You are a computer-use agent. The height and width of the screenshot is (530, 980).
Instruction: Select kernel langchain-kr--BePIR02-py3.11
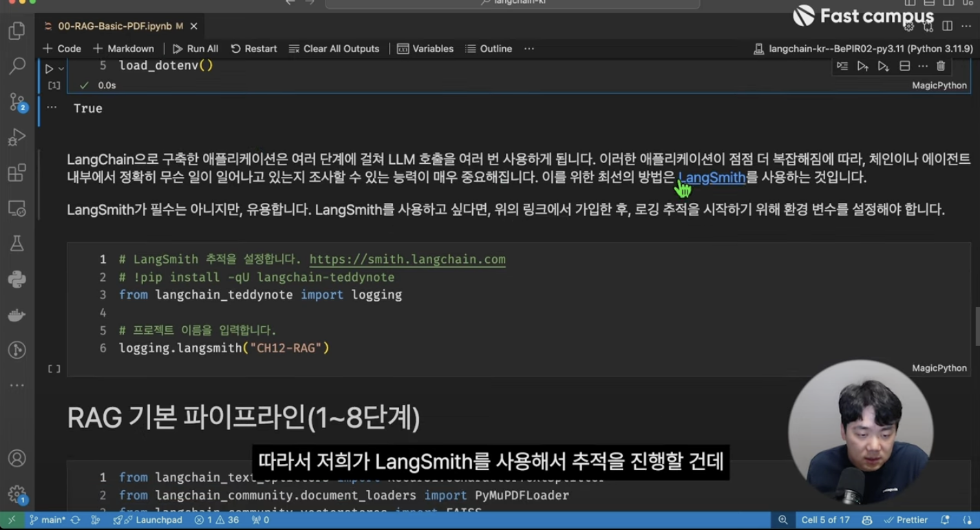coord(862,49)
